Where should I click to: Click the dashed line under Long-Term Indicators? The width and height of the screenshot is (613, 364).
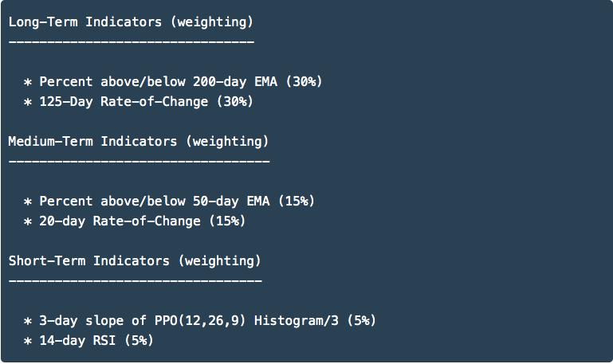tap(131, 41)
